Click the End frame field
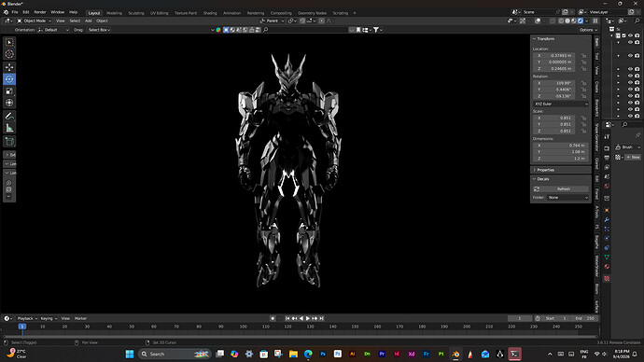The width and height of the screenshot is (644, 362). pyautogui.click(x=585, y=318)
